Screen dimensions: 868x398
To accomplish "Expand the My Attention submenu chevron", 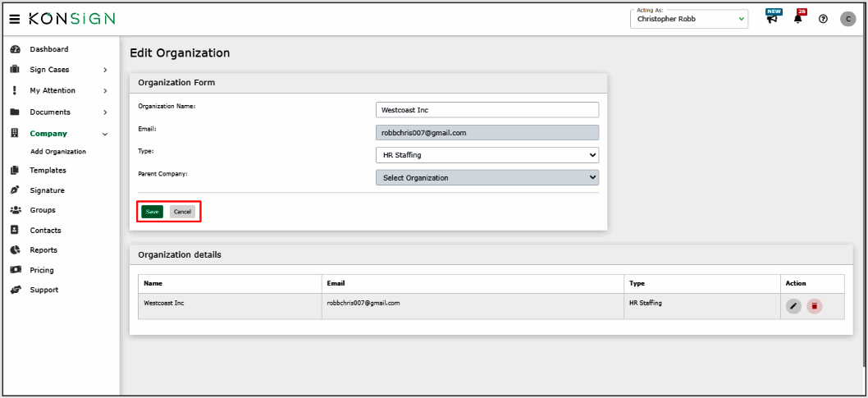I will click(105, 91).
